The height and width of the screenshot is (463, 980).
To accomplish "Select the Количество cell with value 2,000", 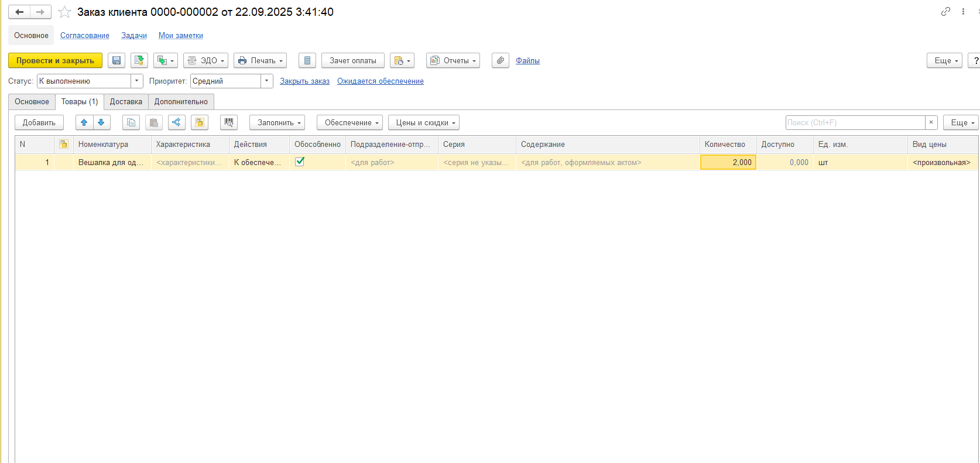I will [x=728, y=162].
